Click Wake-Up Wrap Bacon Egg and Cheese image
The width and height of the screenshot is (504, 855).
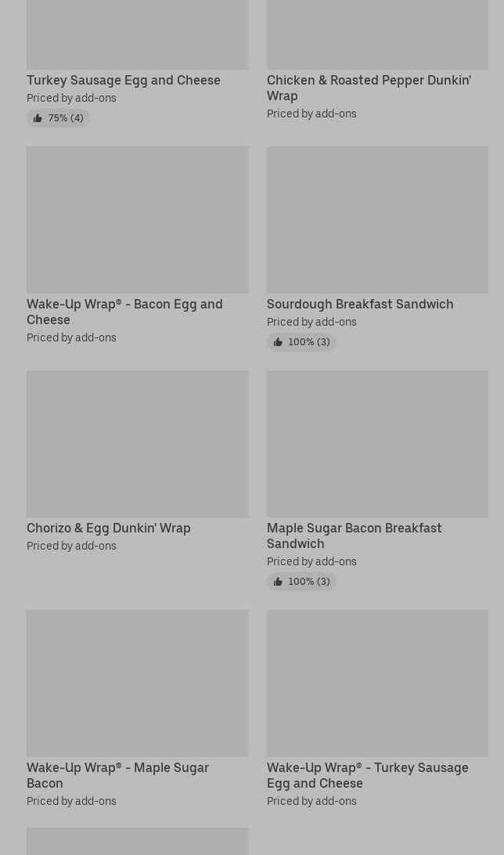[137, 219]
